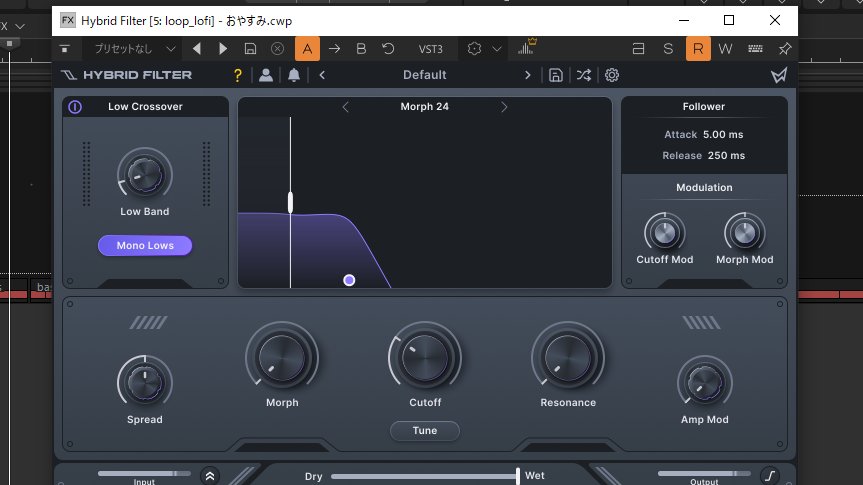Go to previous host preset
The width and height of the screenshot is (863, 485).
point(196,49)
